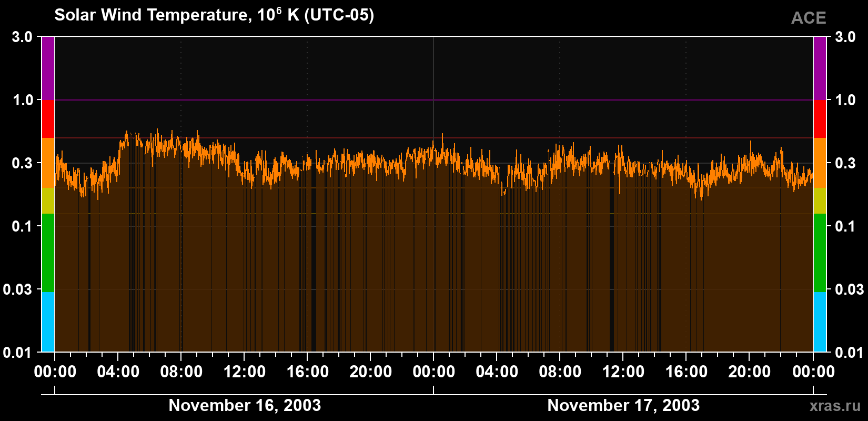Select the November 16, 2003 date label
This screenshot has height=421, width=868.
click(245, 405)
